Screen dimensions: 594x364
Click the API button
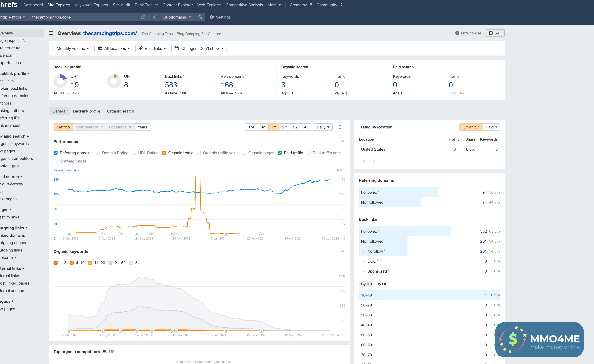click(495, 33)
